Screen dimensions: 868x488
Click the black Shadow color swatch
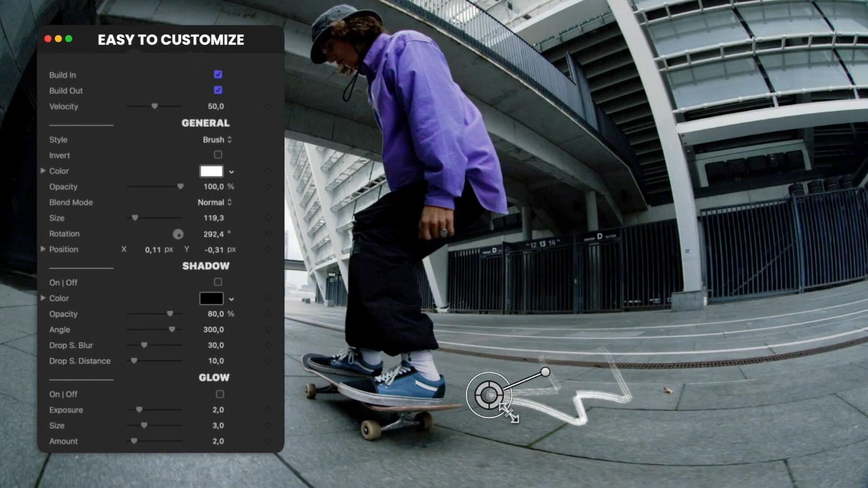click(211, 299)
